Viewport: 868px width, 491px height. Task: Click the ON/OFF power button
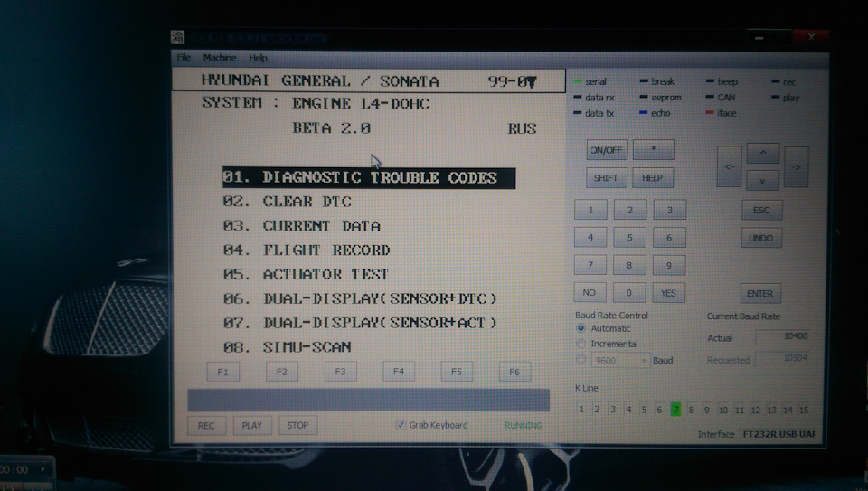(x=607, y=150)
